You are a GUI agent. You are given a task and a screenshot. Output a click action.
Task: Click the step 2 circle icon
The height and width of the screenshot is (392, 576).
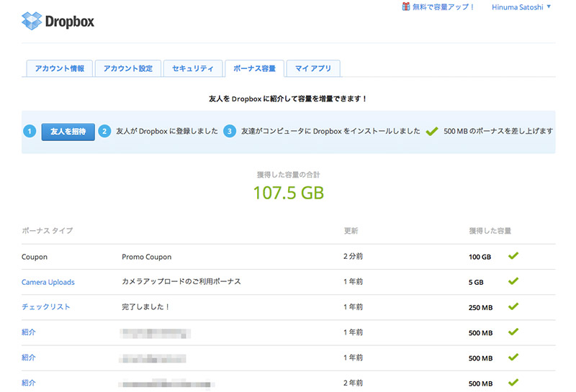[x=104, y=131]
